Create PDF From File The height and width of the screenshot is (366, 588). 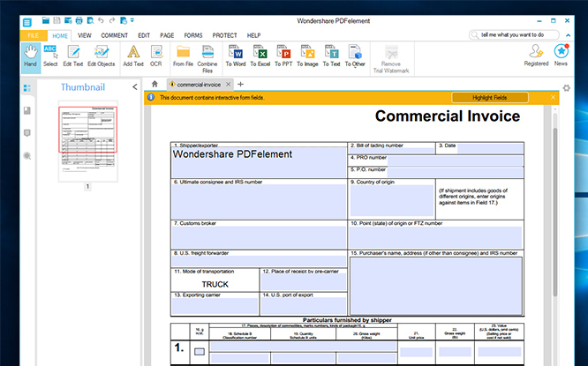(183, 56)
